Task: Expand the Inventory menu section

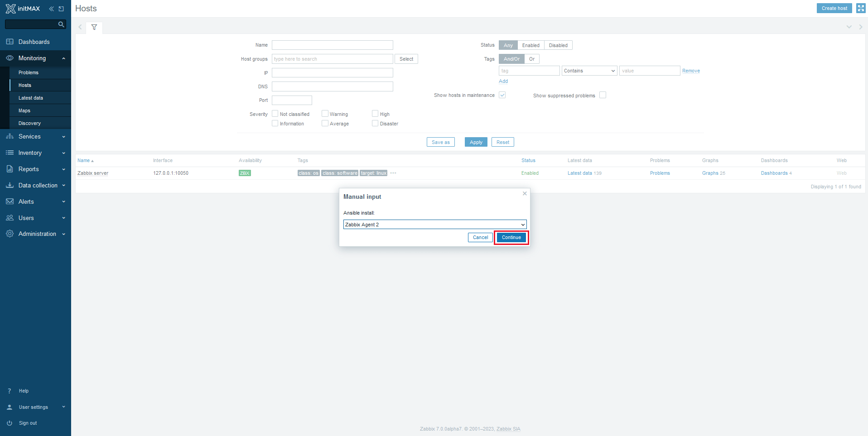Action: pyautogui.click(x=63, y=153)
